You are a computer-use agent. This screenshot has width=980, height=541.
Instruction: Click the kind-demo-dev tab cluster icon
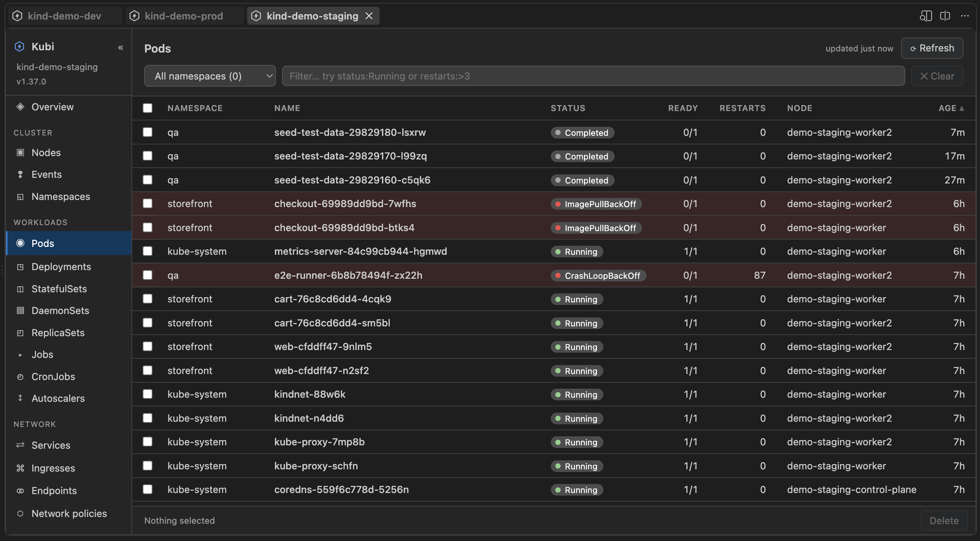tap(17, 16)
